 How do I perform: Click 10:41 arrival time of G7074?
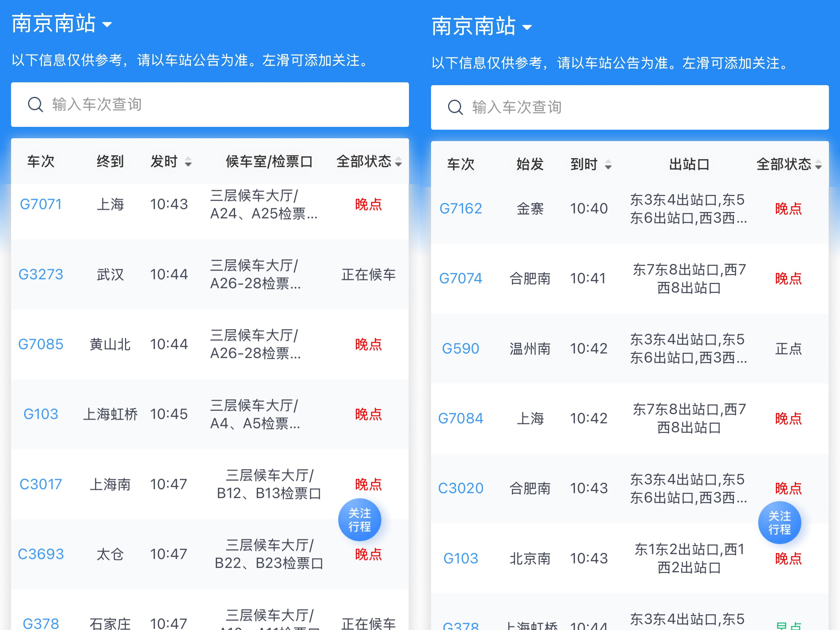(588, 278)
